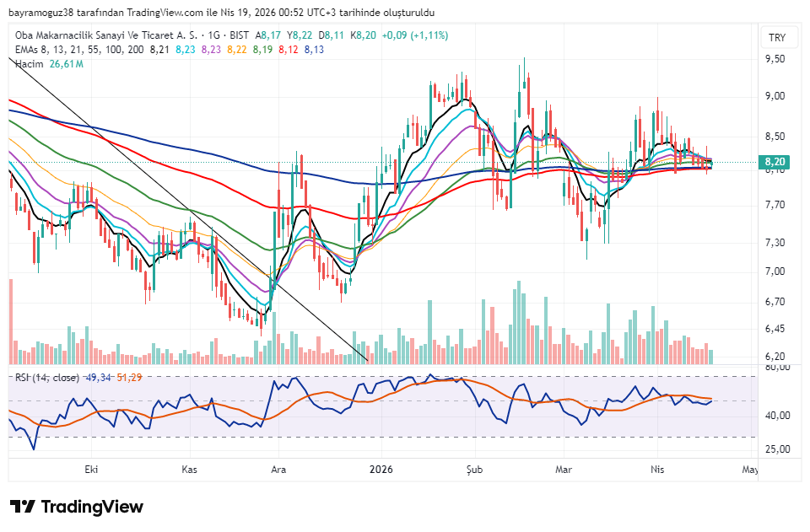Click the RSI moving average value 51,29

(x=129, y=378)
